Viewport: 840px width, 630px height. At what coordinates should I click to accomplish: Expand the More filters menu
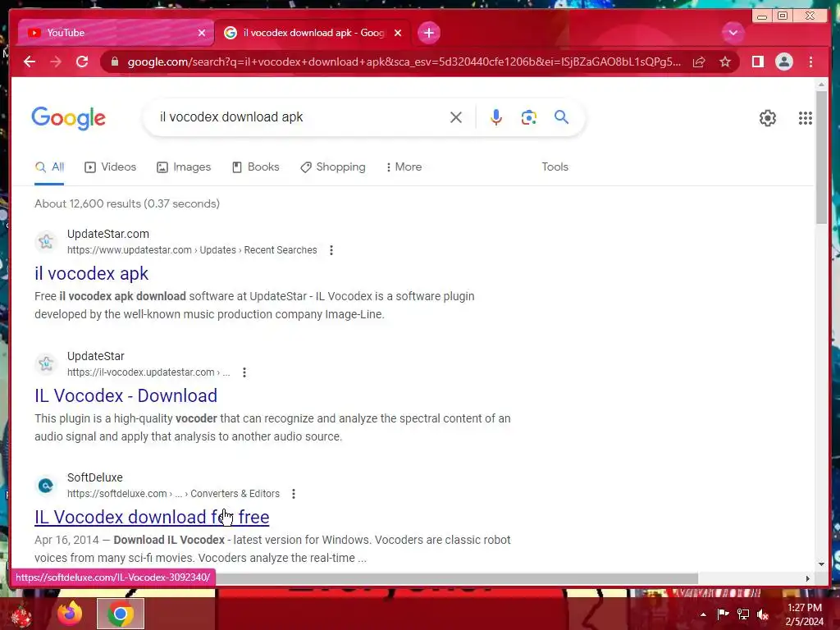404,167
